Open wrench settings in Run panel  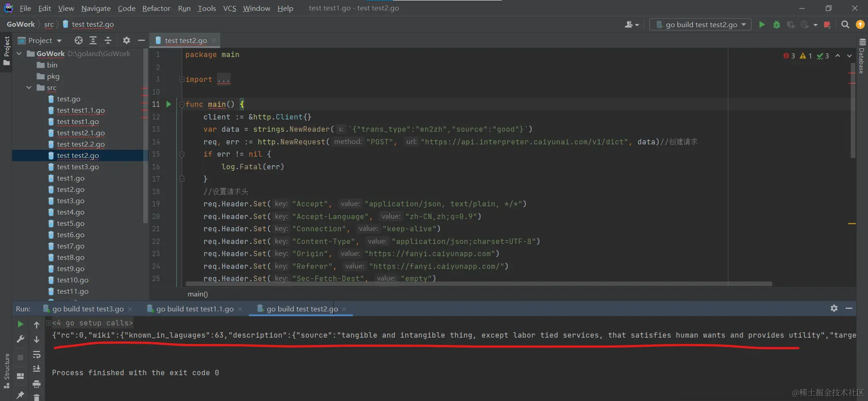(20, 339)
